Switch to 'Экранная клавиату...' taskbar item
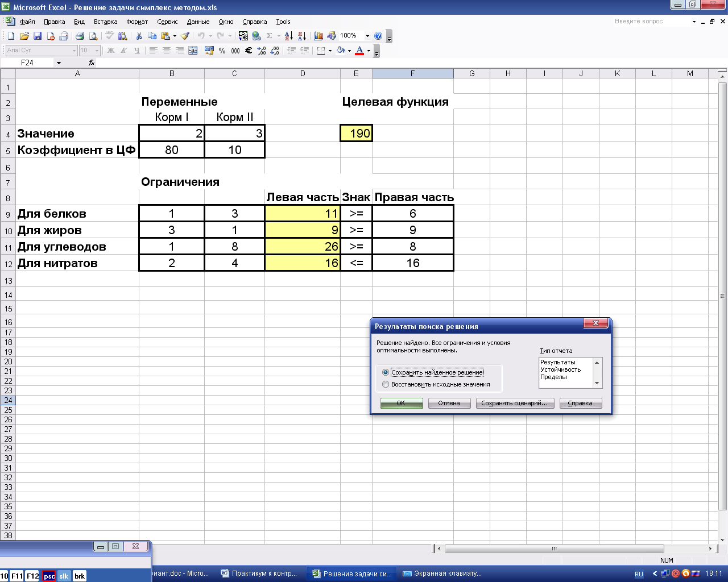This screenshot has width=728, height=582. (442, 573)
